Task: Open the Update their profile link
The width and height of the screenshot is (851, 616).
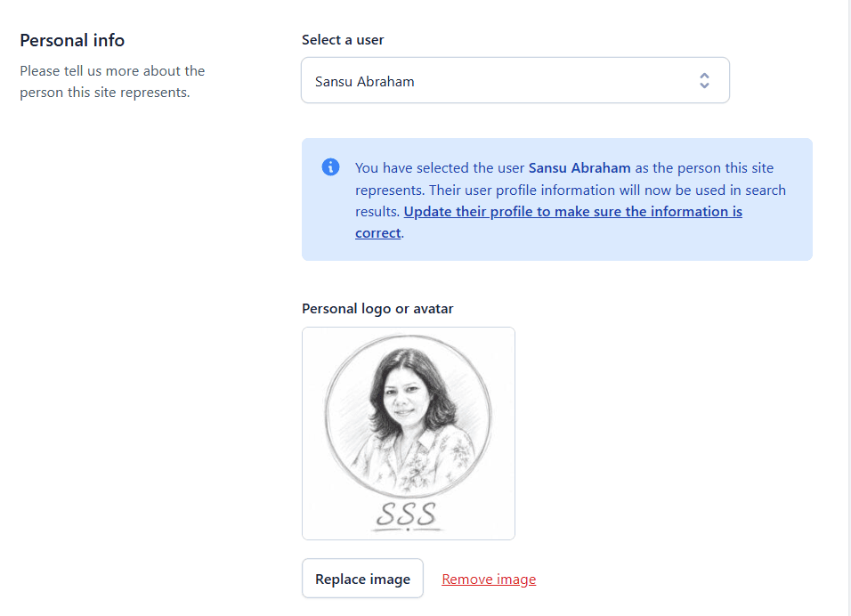Action: 572,212
